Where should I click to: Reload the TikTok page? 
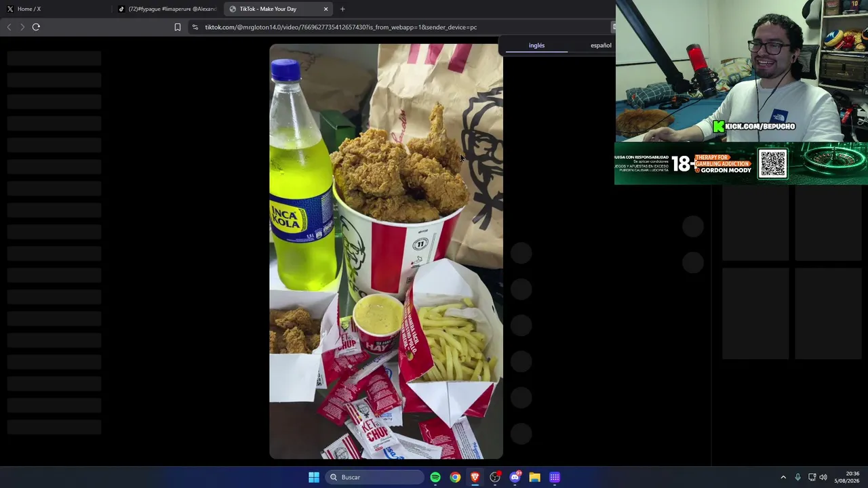click(36, 27)
